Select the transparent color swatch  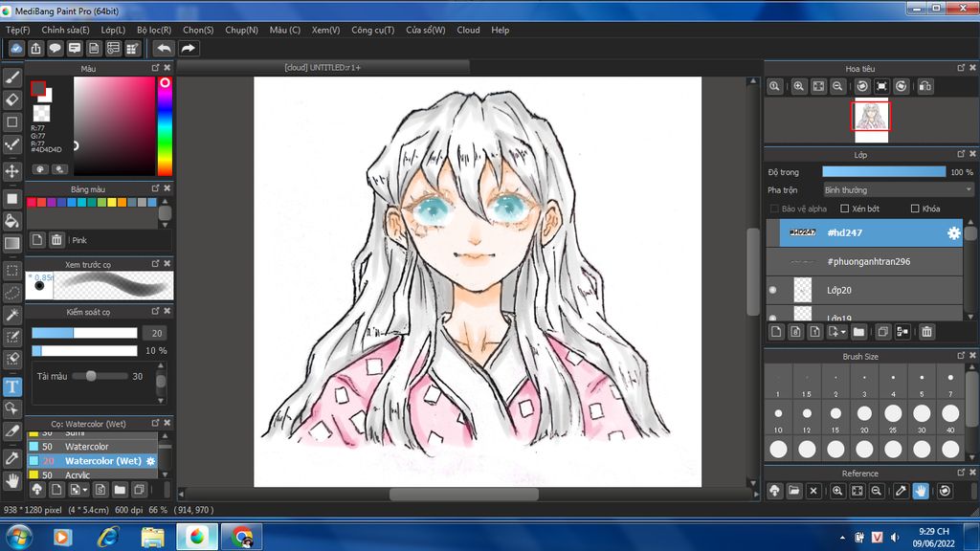(41, 113)
